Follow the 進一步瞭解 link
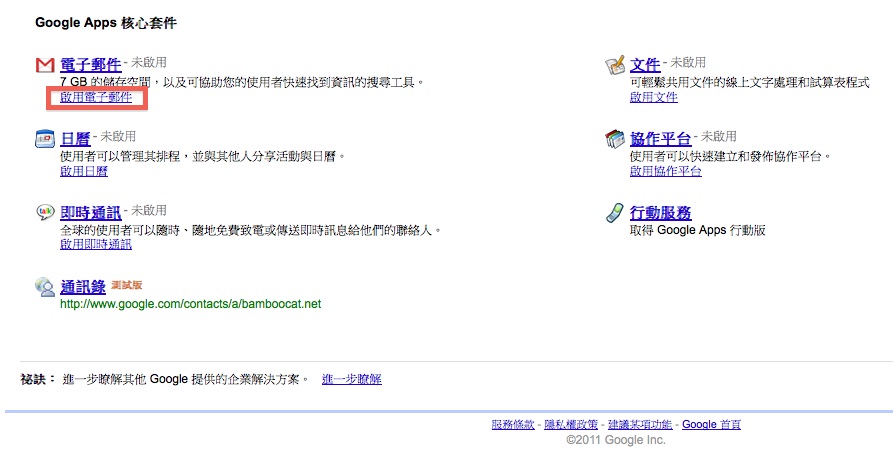The image size is (893, 453). pos(351,379)
